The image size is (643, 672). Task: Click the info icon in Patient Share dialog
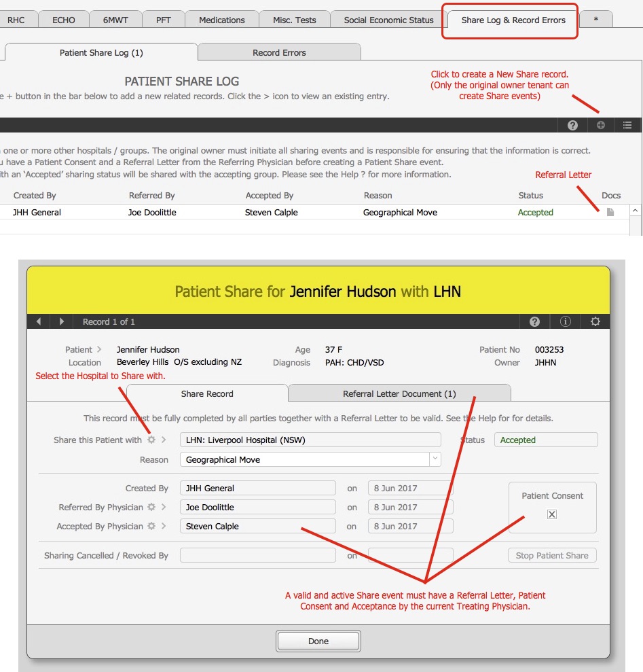[x=565, y=321]
